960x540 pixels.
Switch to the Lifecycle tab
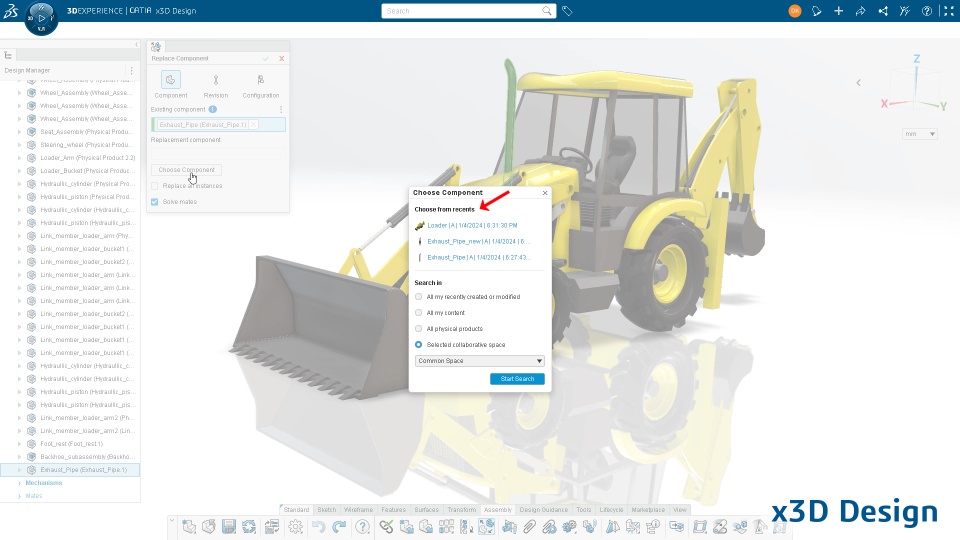[x=611, y=509]
